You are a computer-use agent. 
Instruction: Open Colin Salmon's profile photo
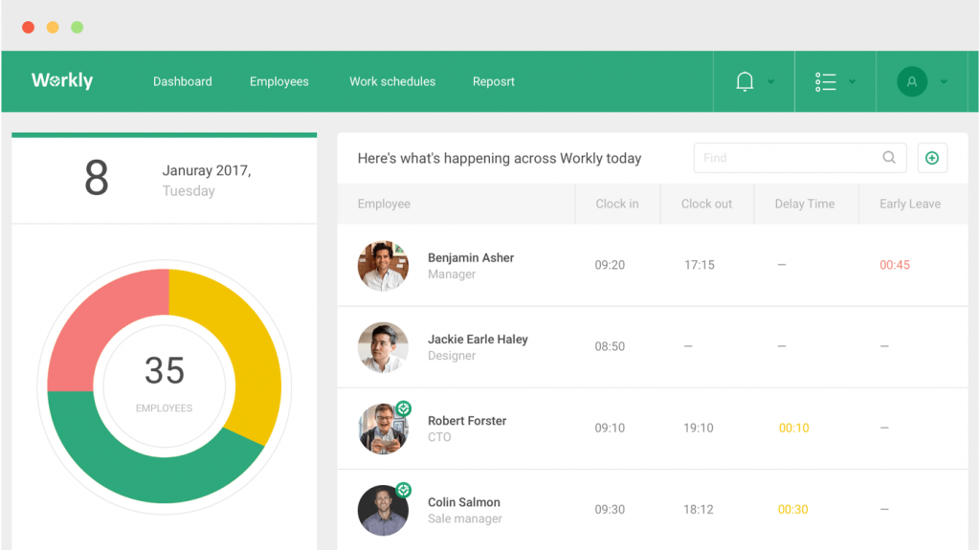coord(383,511)
